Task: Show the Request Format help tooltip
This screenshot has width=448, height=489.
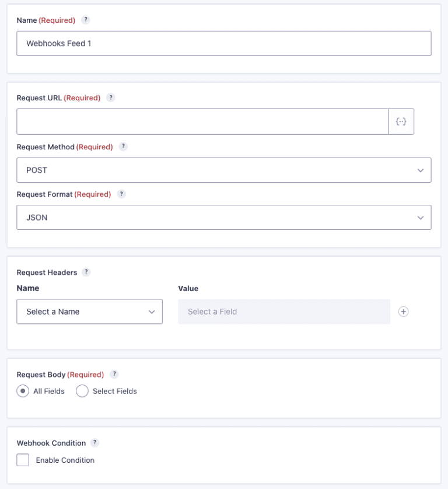Action: coord(121,194)
